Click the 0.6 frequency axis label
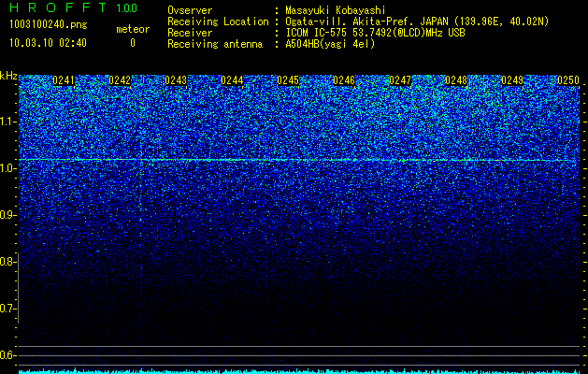 [7, 355]
